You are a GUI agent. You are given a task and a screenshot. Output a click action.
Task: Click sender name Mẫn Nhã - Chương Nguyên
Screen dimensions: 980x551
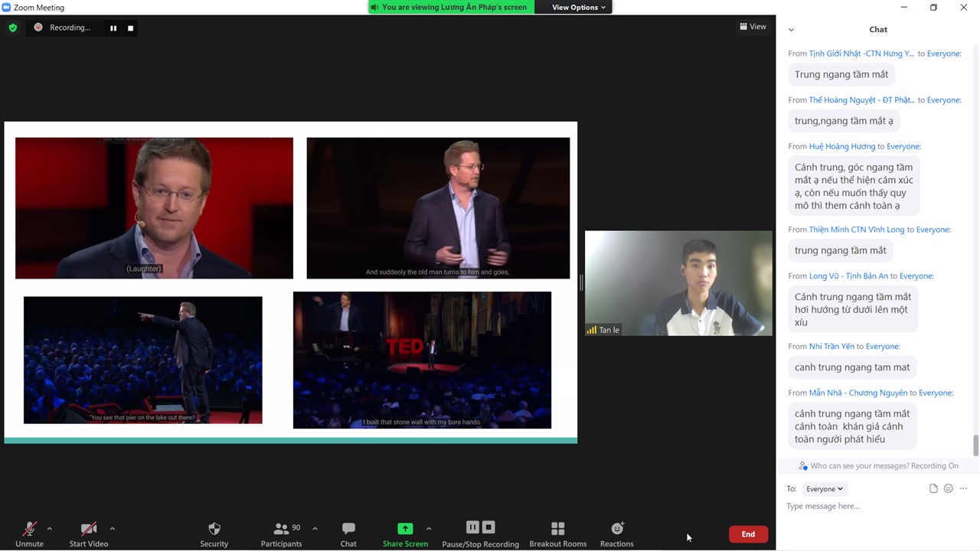click(x=858, y=393)
